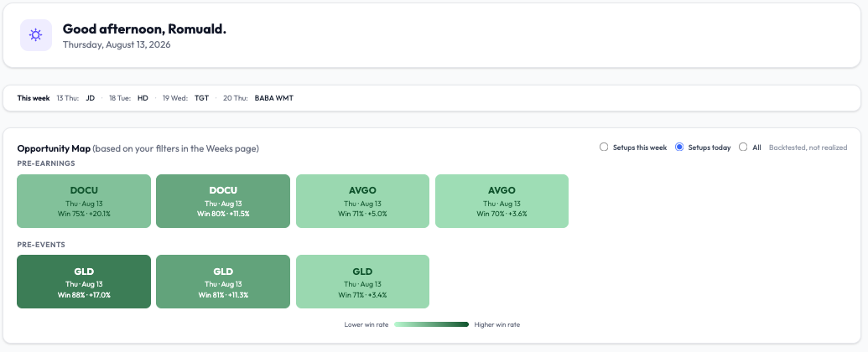Open the DOCU tile with Win 75% +20.1%
This screenshot has height=352, width=868.
84,201
